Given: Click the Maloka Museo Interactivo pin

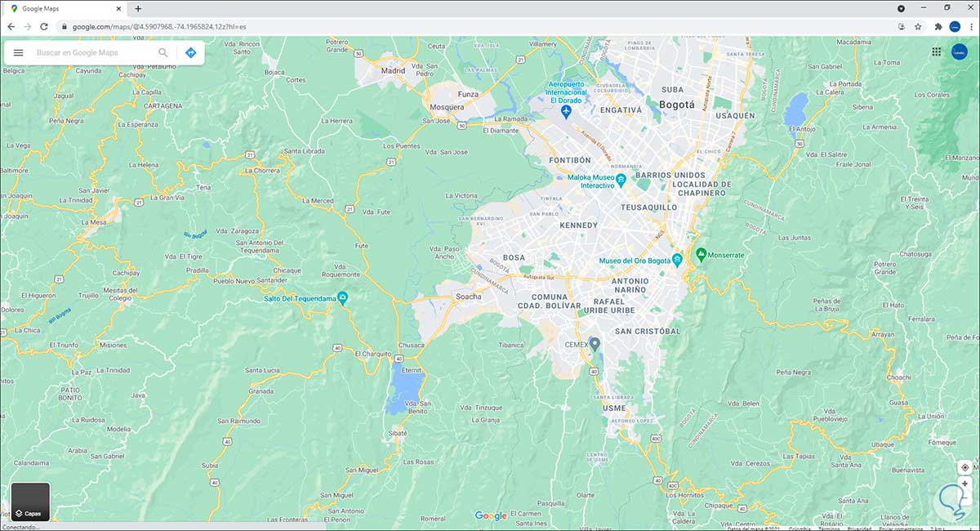Looking at the screenshot, I should (x=621, y=179).
